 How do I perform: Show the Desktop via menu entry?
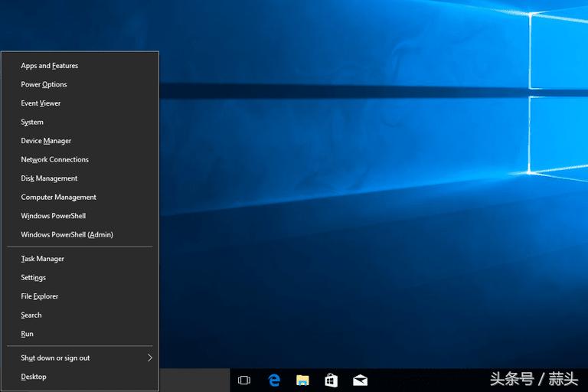tap(80, 377)
